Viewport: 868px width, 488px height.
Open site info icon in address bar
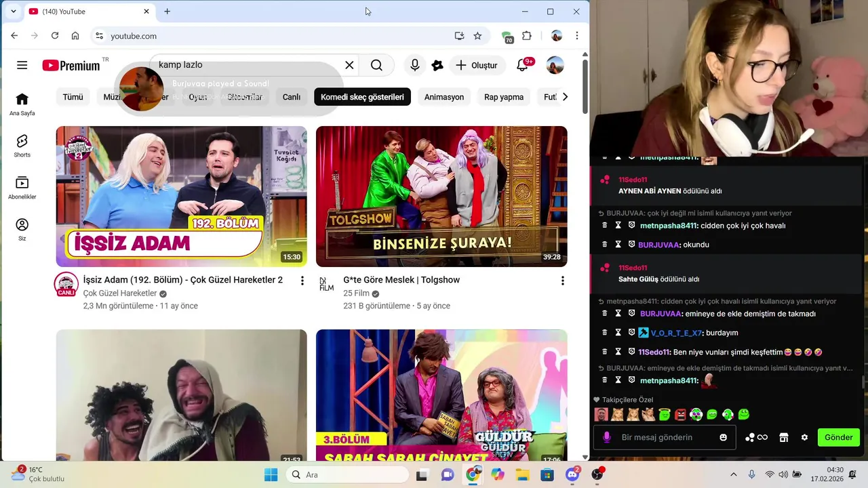tap(99, 36)
